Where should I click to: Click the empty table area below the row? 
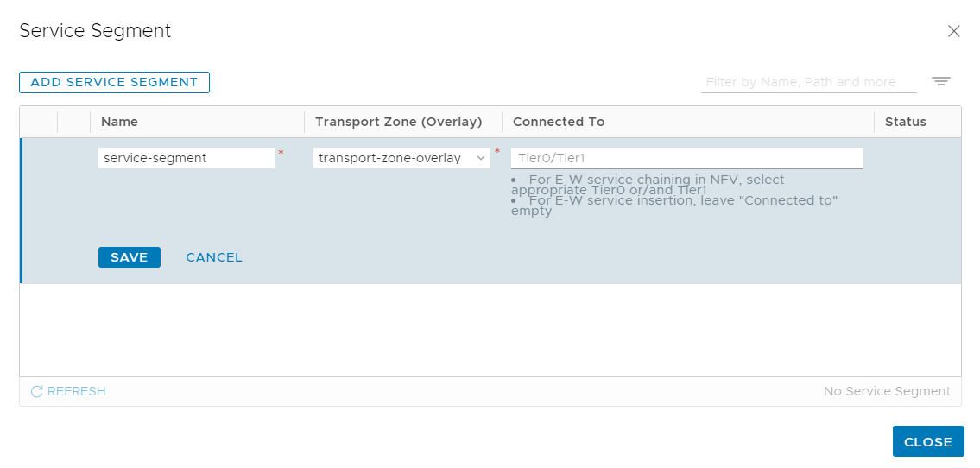[490, 330]
